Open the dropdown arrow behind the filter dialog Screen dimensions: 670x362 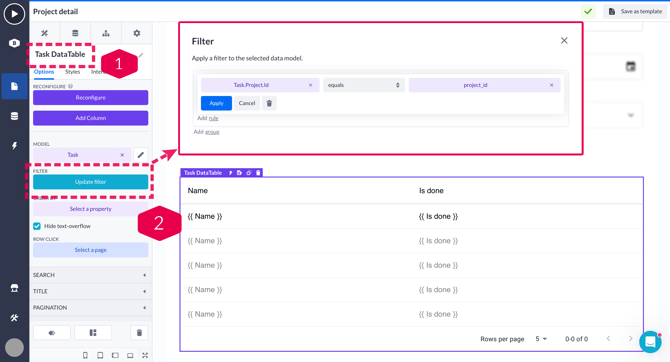(x=631, y=115)
